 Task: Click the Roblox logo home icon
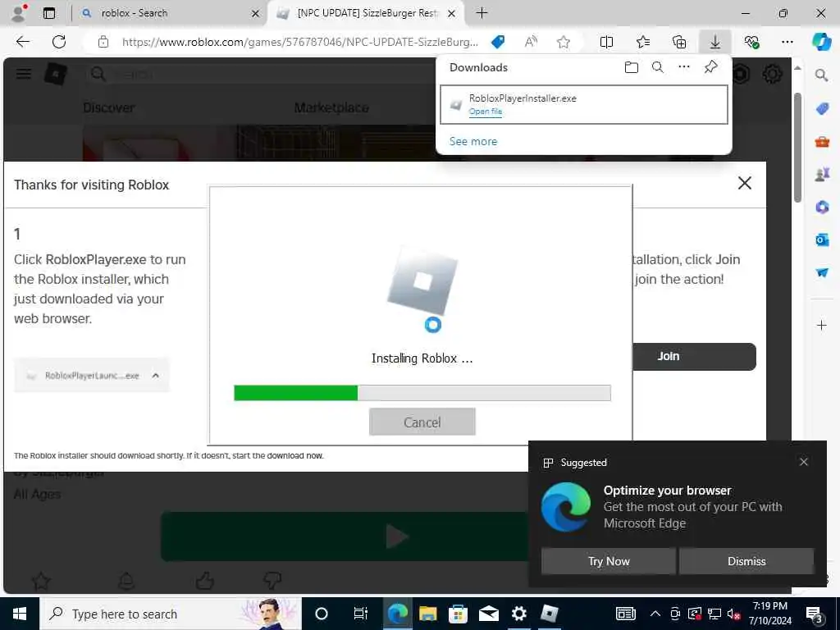click(x=56, y=74)
